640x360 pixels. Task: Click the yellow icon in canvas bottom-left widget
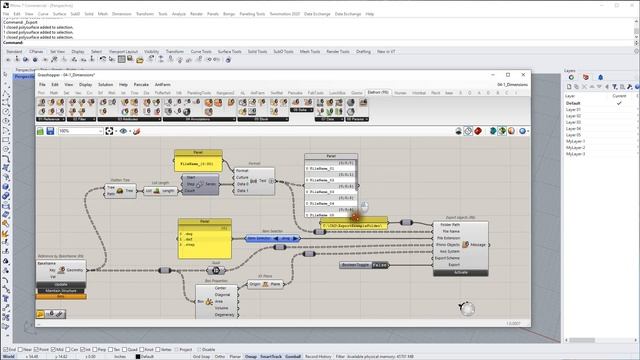pyautogui.click(x=40, y=314)
